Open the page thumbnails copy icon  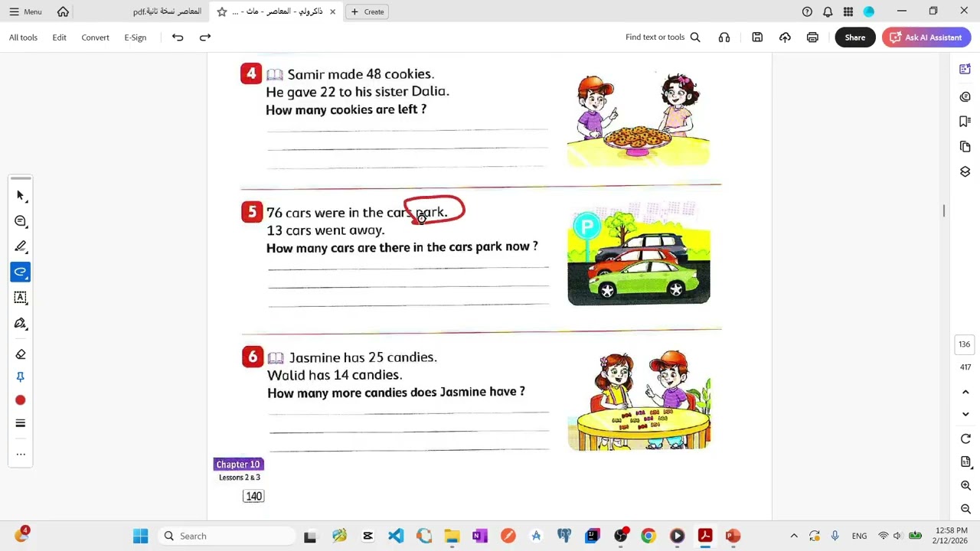coord(965,146)
